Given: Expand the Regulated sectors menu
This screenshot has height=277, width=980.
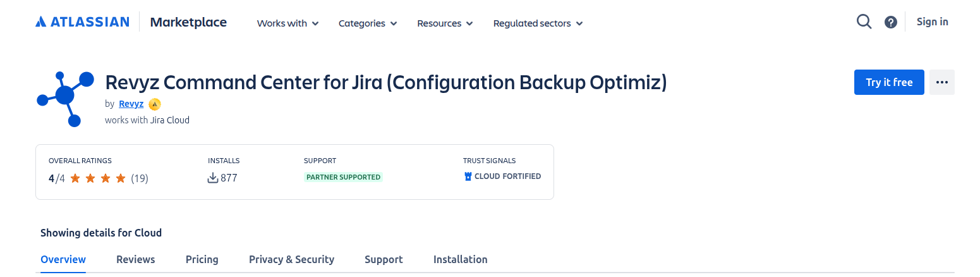Looking at the screenshot, I should point(538,23).
